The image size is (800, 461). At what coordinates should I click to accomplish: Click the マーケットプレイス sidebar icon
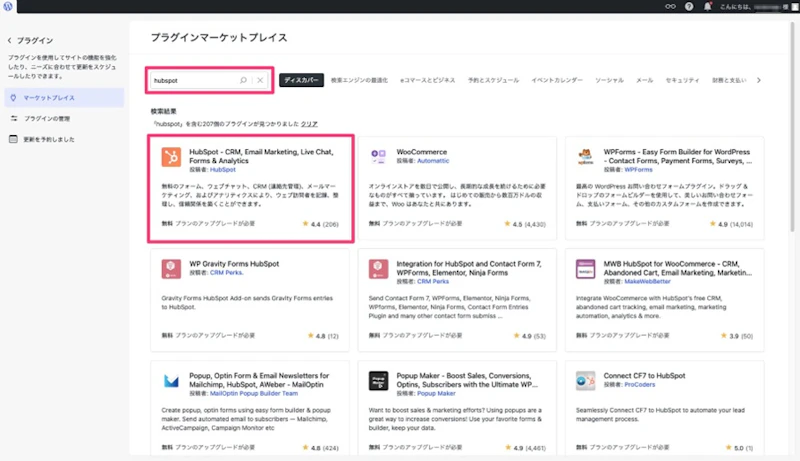(13, 97)
